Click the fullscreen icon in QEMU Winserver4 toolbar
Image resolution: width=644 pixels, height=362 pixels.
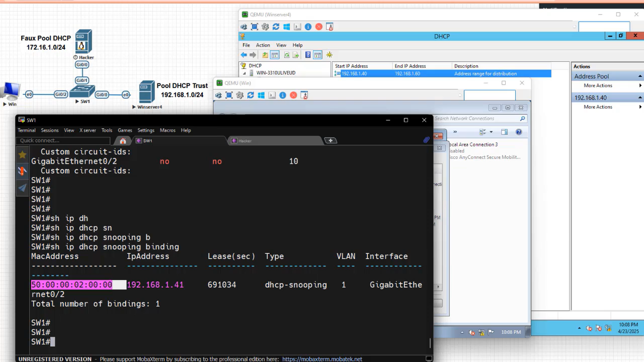(x=255, y=27)
